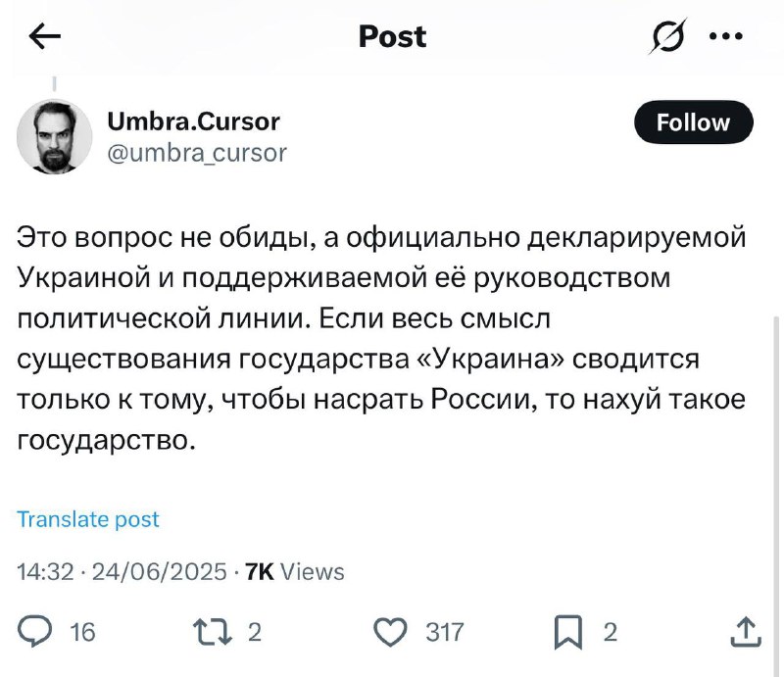The width and height of the screenshot is (784, 677).
Task: Open the Umbra.Cursor display name
Action: [193, 121]
